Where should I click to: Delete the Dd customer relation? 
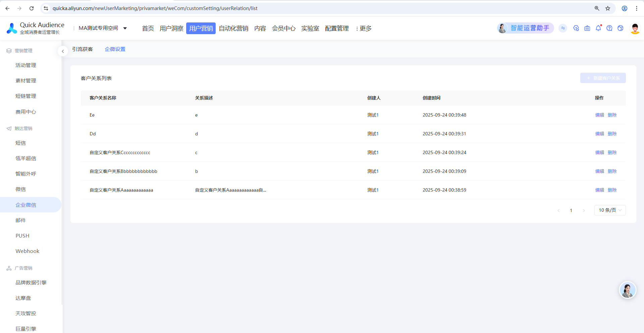612,134
